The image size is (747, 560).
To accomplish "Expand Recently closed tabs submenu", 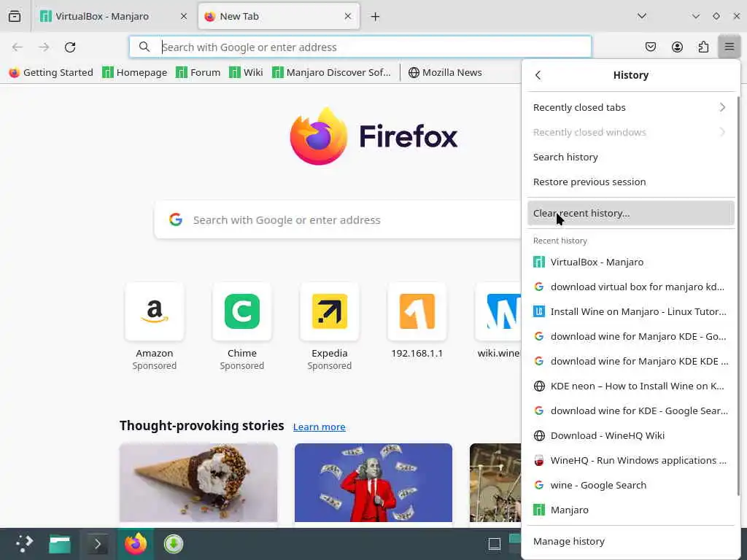I will tap(631, 108).
